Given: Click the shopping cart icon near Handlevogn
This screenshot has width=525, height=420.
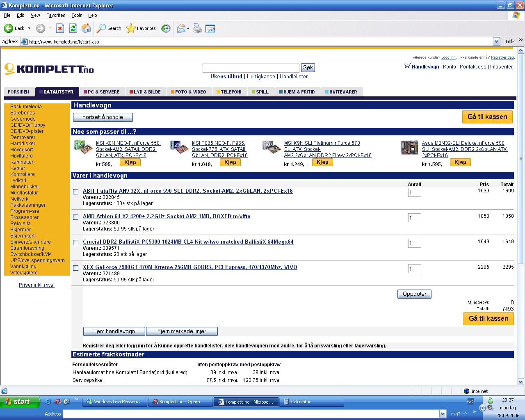Looking at the screenshot, I should 407,66.
